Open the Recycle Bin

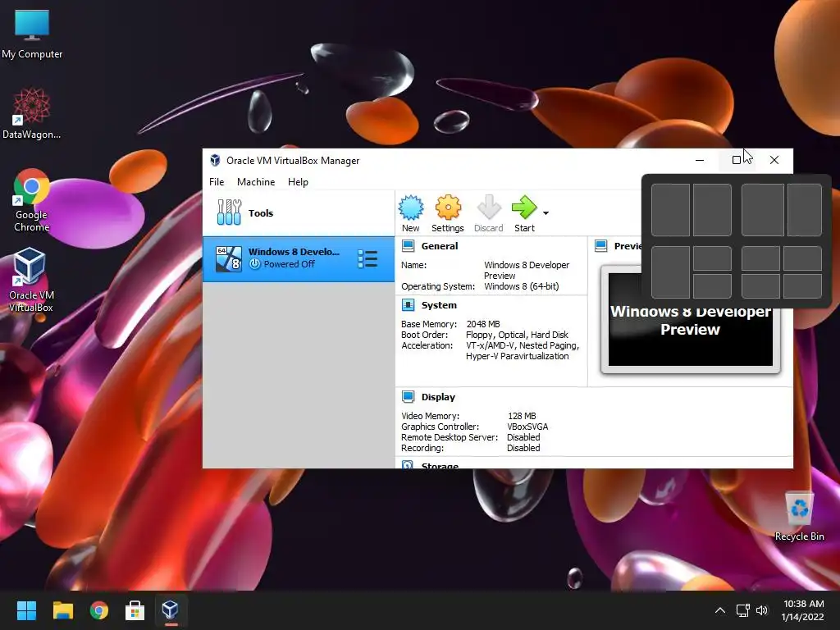[x=799, y=517]
